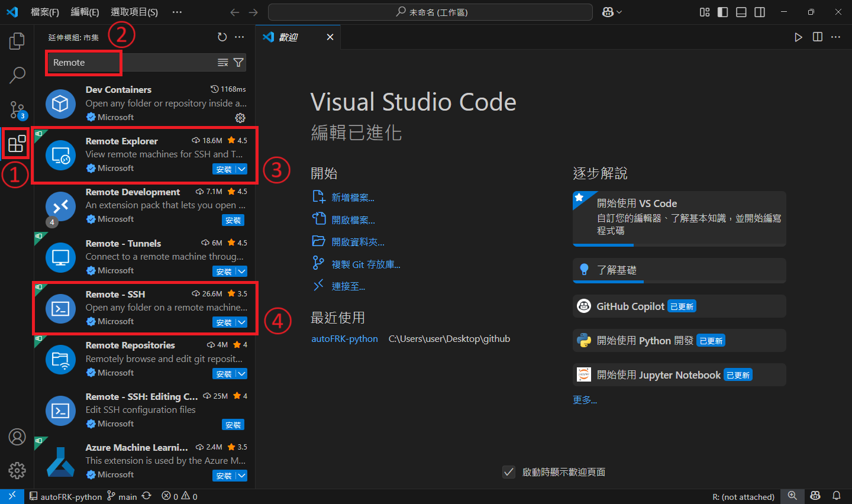Open the Accounts menu icon

point(17,437)
